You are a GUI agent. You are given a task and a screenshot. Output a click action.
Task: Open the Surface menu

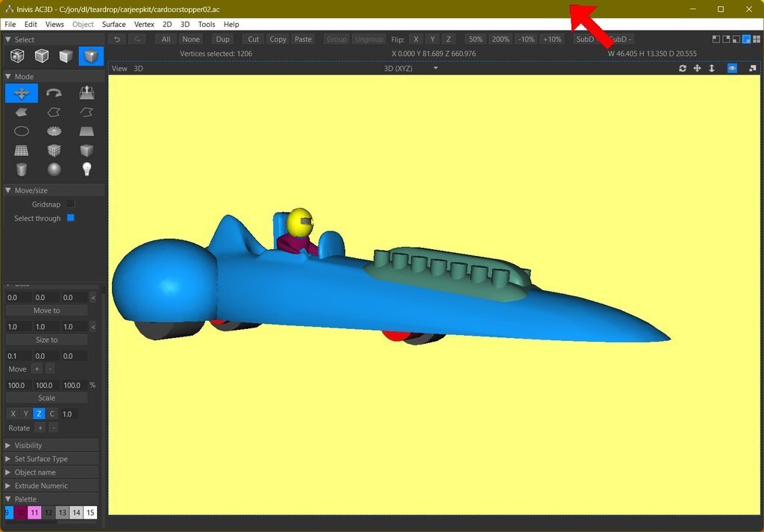click(113, 24)
